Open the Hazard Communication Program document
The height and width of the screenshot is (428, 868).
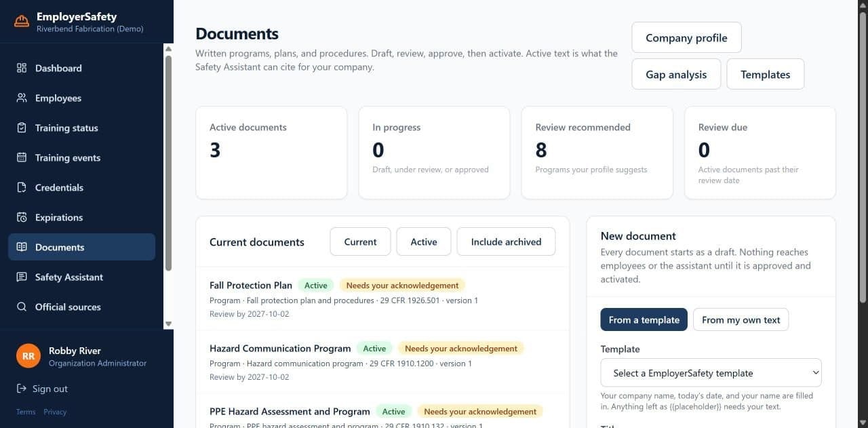pyautogui.click(x=280, y=349)
